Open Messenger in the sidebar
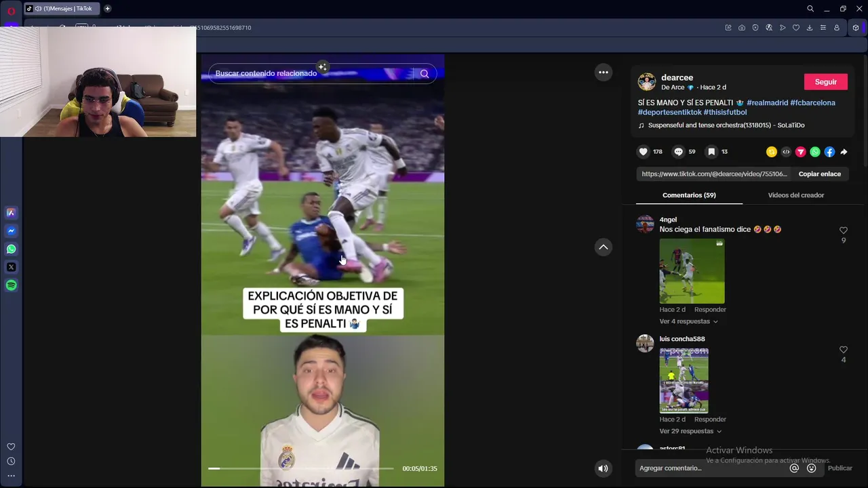 (11, 230)
